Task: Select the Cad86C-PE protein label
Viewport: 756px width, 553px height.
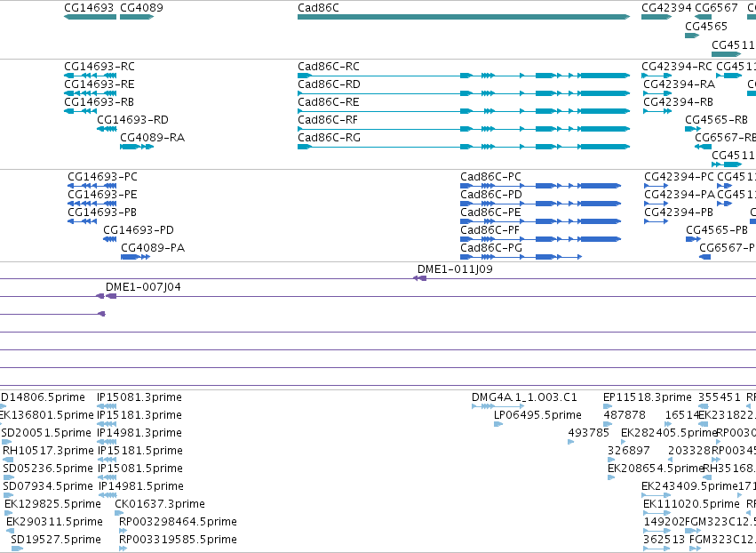Action: [490, 212]
